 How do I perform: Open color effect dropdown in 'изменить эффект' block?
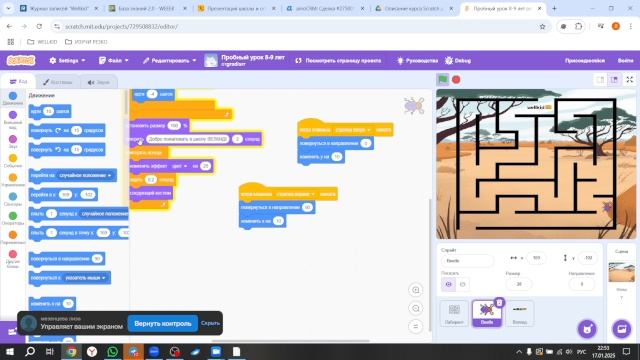[x=179, y=166]
